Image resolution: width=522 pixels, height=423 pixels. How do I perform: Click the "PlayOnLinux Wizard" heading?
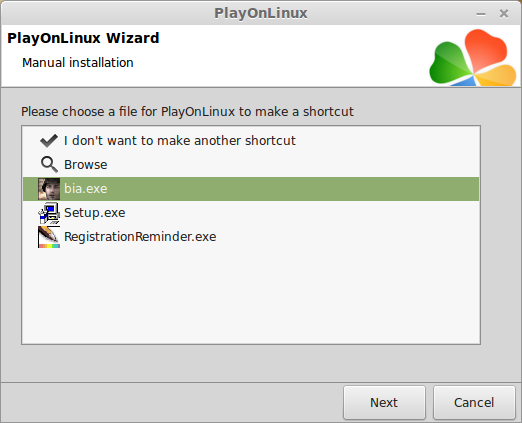[83, 38]
